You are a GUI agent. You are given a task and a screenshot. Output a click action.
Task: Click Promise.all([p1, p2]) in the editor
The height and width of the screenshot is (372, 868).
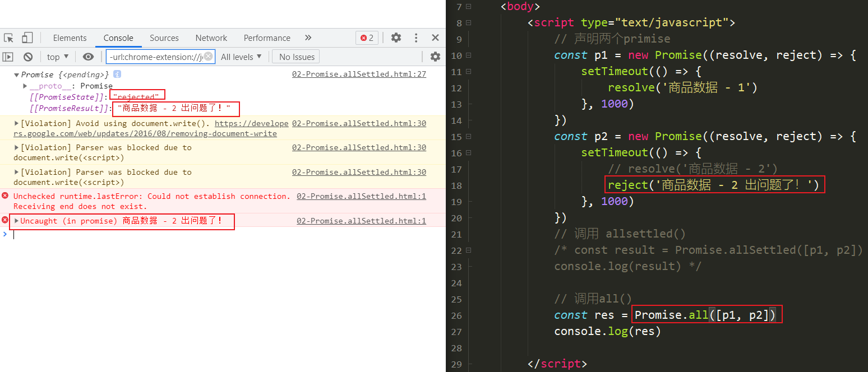(705, 315)
